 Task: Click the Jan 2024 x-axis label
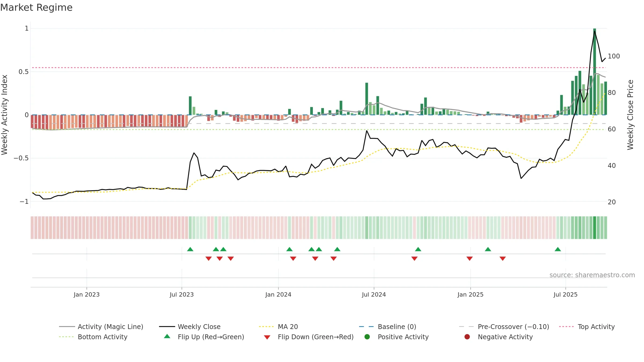coord(278,294)
